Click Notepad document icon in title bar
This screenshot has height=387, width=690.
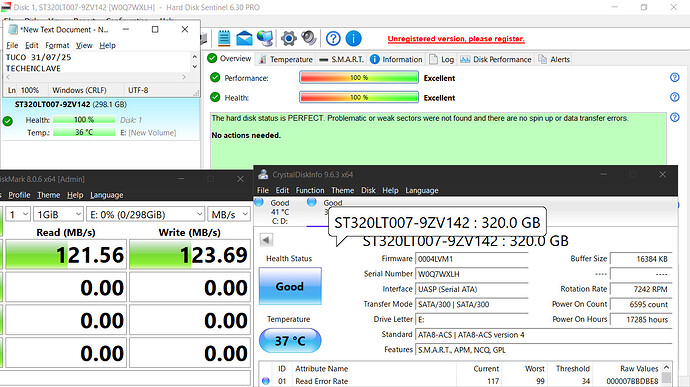13,29
